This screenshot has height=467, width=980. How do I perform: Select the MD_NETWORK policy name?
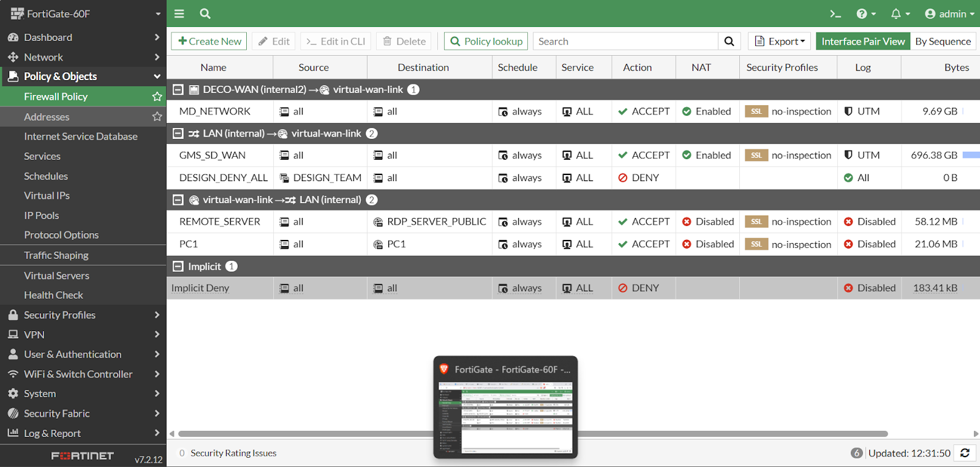[215, 111]
